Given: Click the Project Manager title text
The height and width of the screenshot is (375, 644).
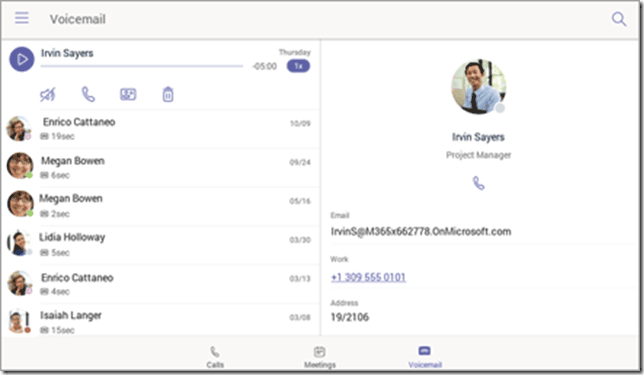Looking at the screenshot, I should (478, 155).
